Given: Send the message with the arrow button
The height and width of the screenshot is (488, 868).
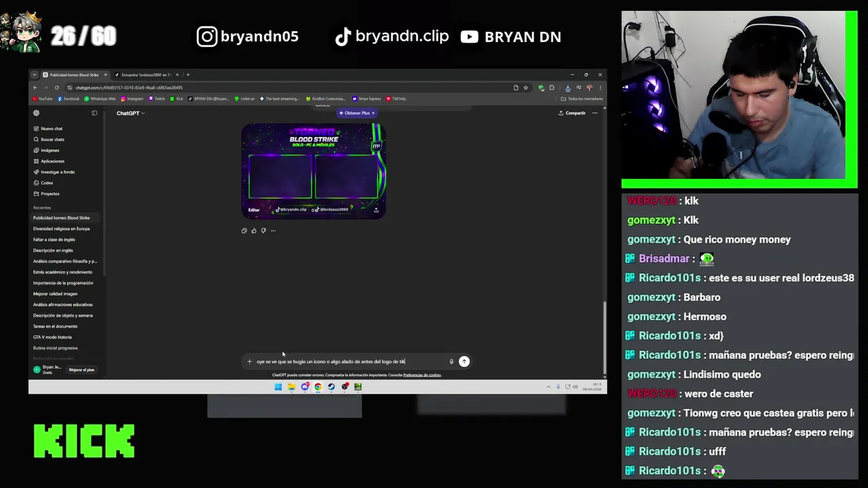Looking at the screenshot, I should (x=464, y=361).
